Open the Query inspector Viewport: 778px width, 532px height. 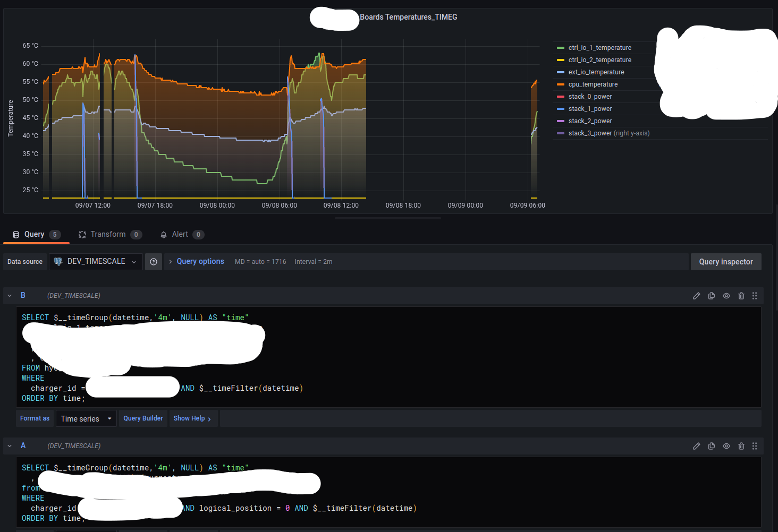click(726, 261)
